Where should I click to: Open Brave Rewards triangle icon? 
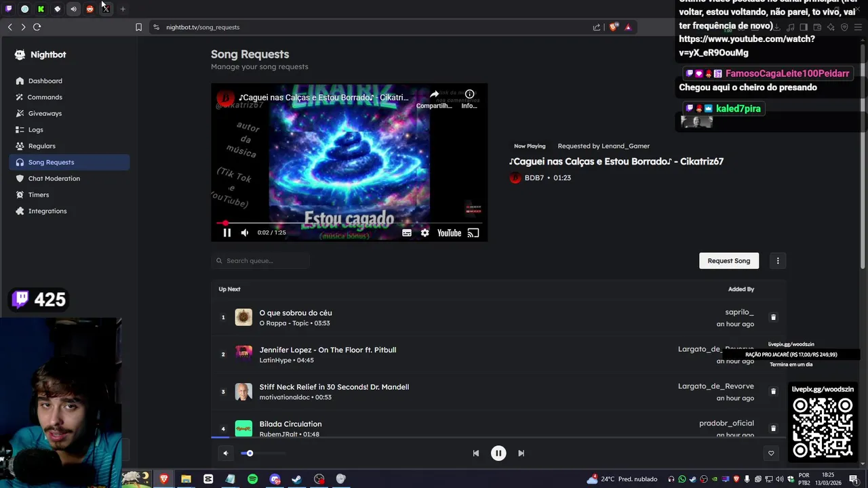[x=628, y=27]
